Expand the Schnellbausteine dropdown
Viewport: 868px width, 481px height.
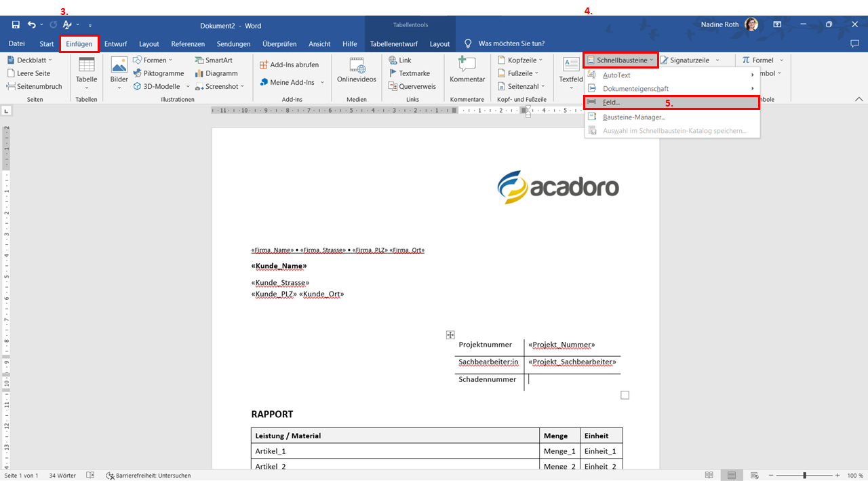(621, 60)
